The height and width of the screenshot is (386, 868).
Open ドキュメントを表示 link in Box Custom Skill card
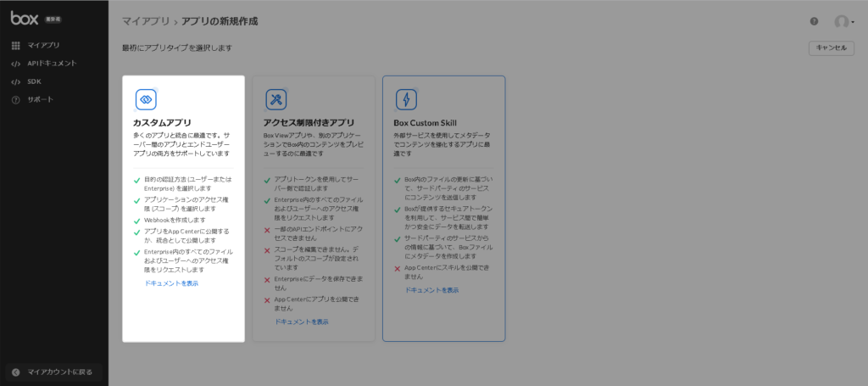click(431, 290)
